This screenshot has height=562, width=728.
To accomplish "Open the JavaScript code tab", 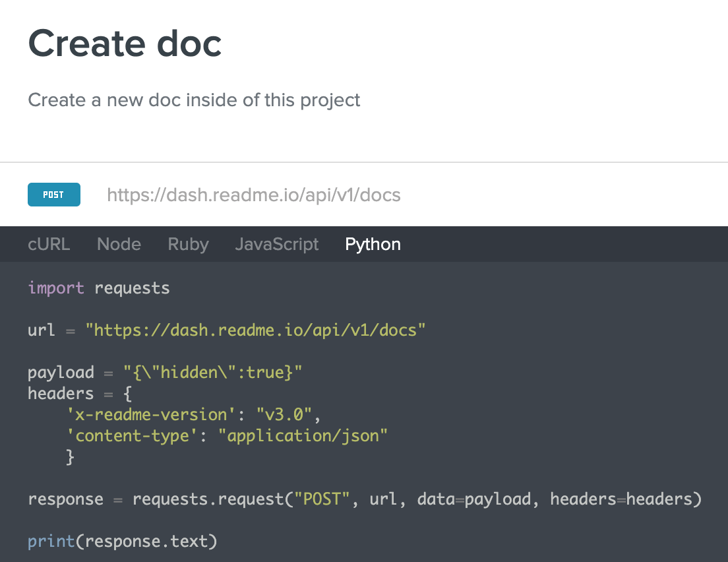I will pyautogui.click(x=277, y=245).
